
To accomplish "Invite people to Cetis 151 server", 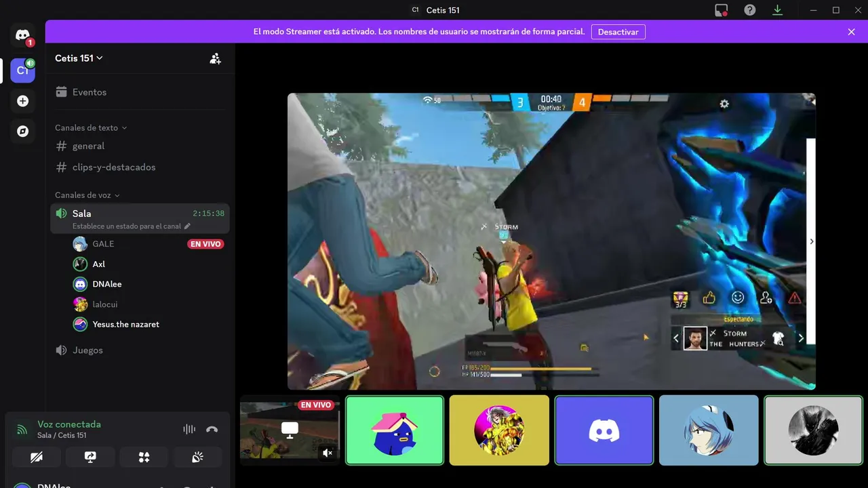I will point(215,58).
